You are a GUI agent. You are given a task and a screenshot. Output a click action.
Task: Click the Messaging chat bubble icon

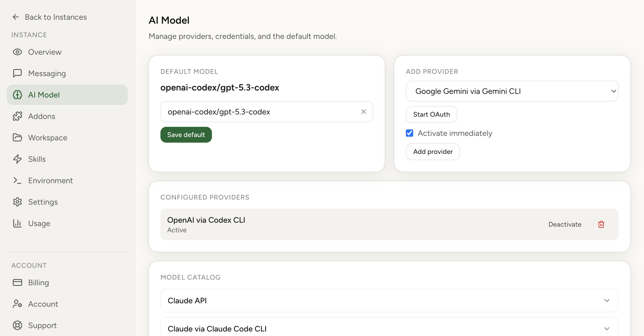point(17,73)
